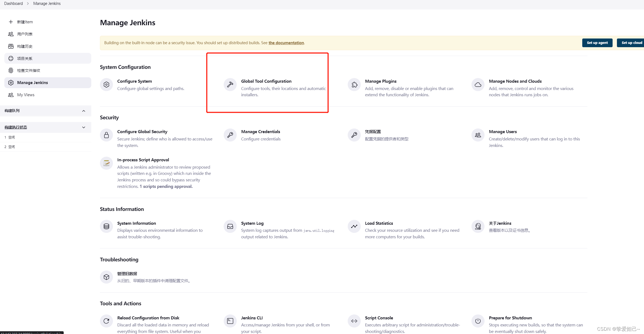Click the fingerprint icon beside 检查文件指纹
Image resolution: width=644 pixels, height=334 pixels.
click(11, 70)
